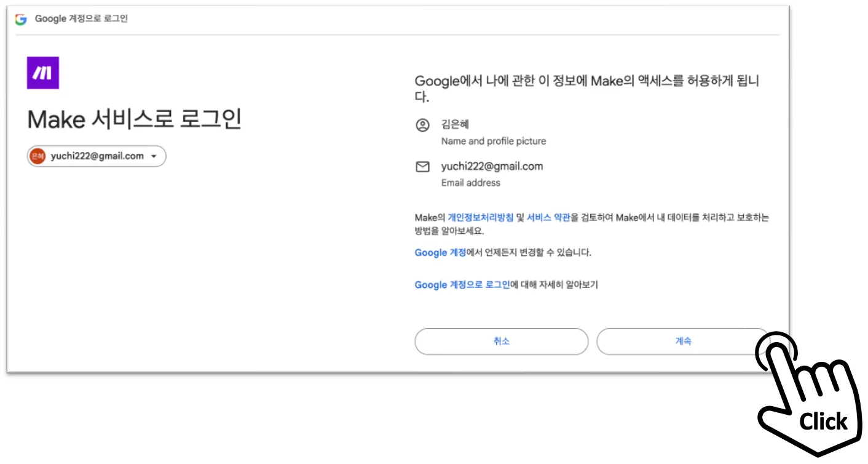Click the person profile icon beside 김은혜
Screen dimensions: 868x464
(422, 126)
